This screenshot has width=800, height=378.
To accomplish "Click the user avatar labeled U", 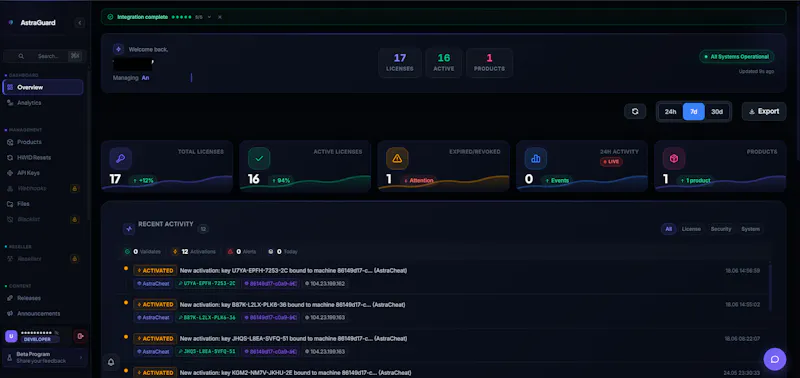I will pyautogui.click(x=11, y=336).
